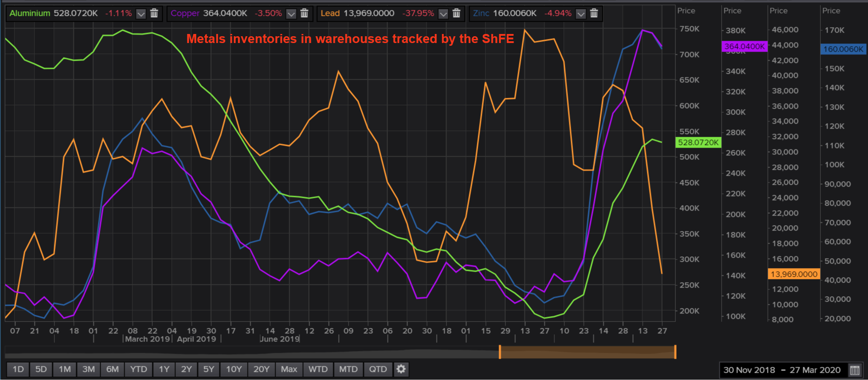
Task: Open chart settings gear icon
Action: click(401, 369)
